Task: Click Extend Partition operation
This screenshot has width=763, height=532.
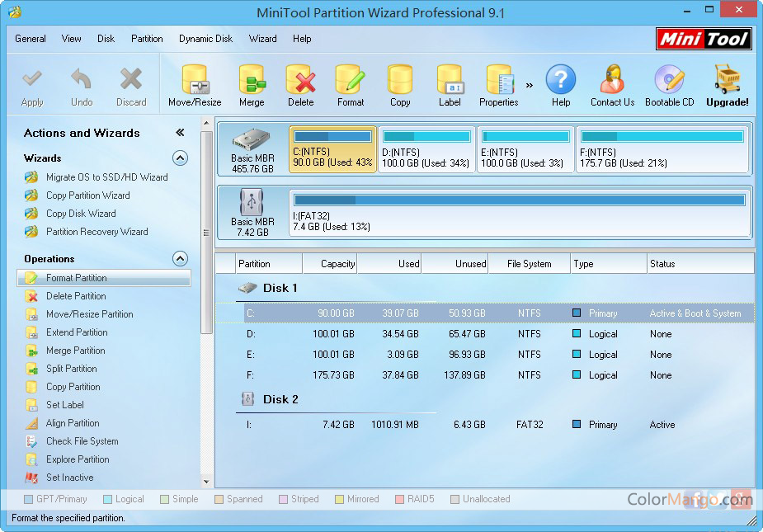Action: click(77, 332)
